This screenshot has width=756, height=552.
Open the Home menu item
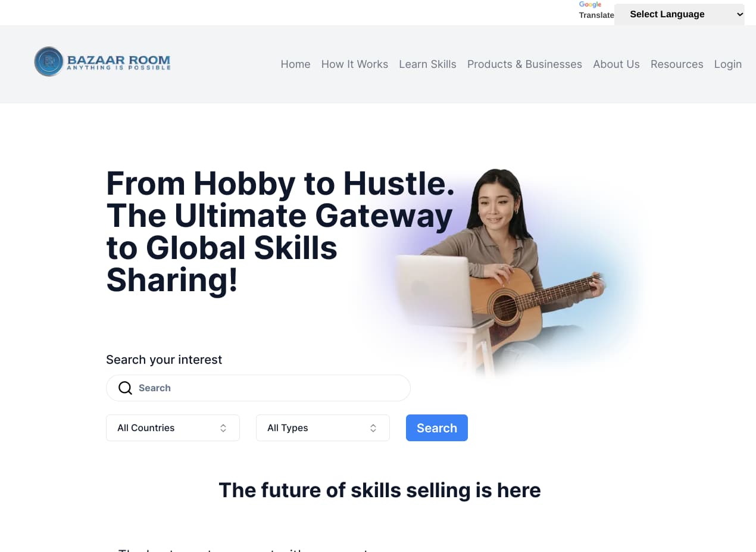click(x=295, y=64)
